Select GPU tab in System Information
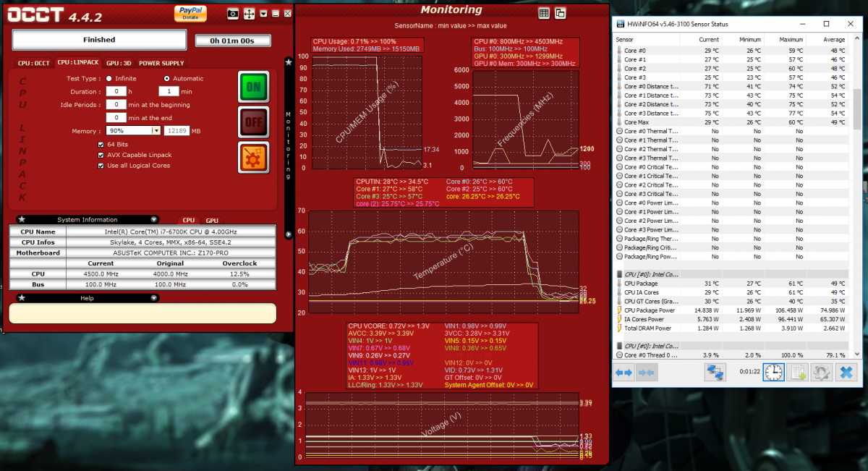The width and height of the screenshot is (868, 471). (x=212, y=220)
